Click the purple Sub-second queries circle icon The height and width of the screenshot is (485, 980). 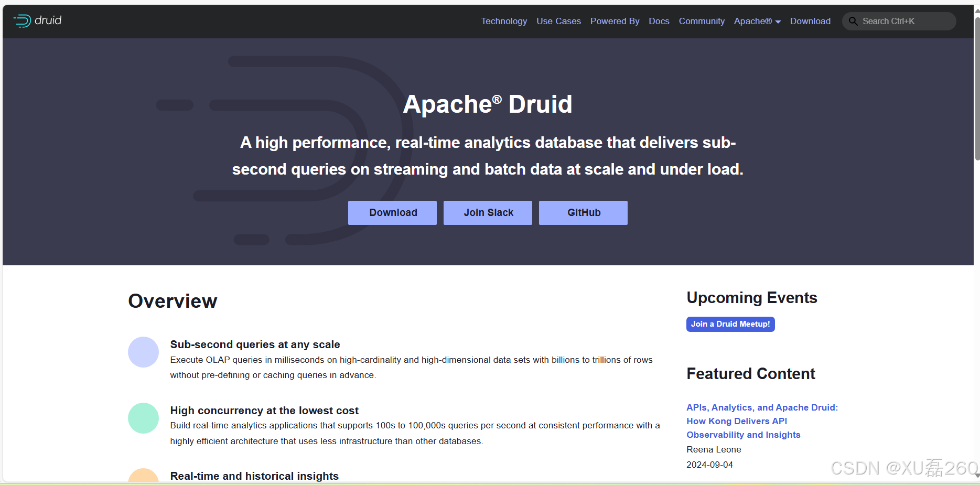[143, 352]
